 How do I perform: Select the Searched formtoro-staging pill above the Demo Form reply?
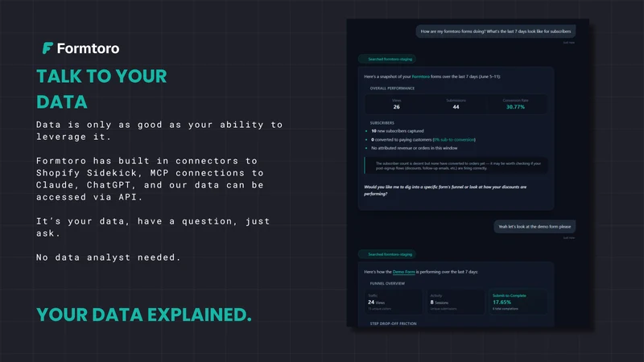pyautogui.click(x=387, y=254)
